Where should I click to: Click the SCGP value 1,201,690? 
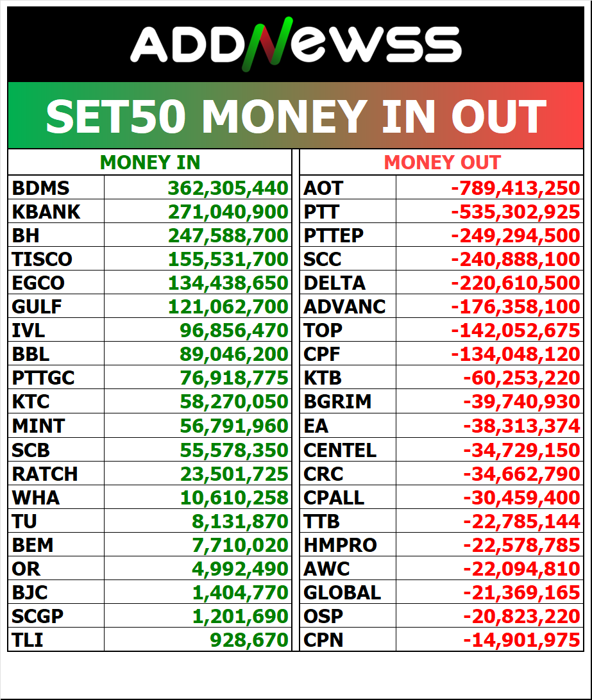[x=241, y=616]
